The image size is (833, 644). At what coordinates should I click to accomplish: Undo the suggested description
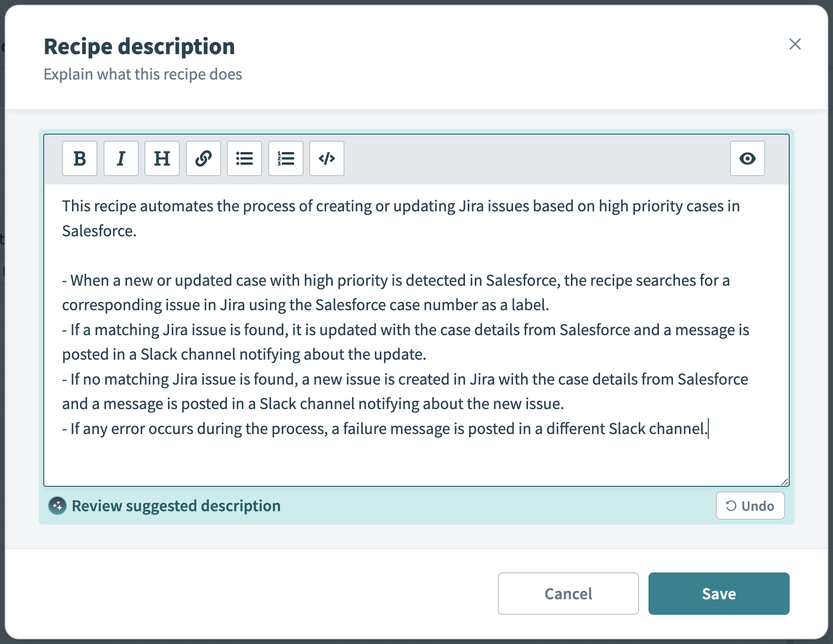pos(750,506)
